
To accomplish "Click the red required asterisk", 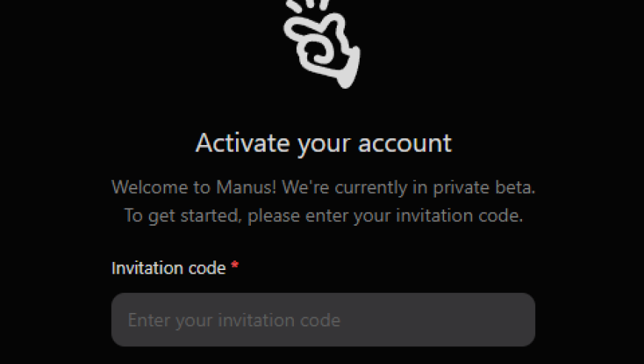I will click(x=235, y=265).
